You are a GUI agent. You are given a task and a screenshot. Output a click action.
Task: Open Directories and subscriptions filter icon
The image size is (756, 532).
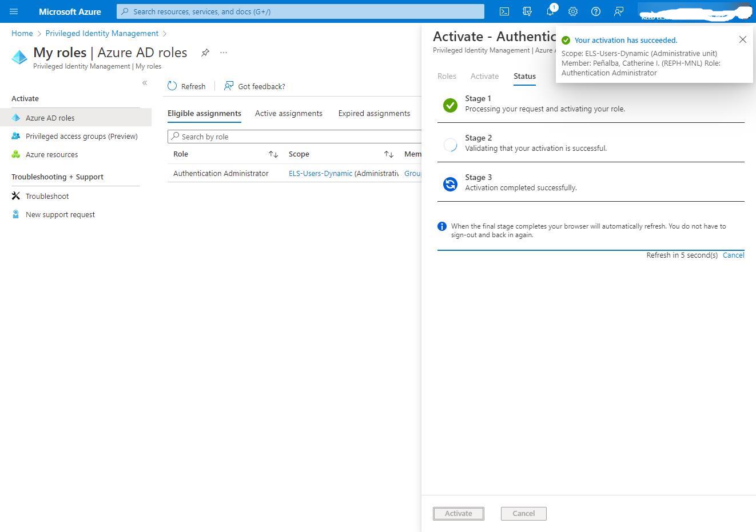[527, 11]
